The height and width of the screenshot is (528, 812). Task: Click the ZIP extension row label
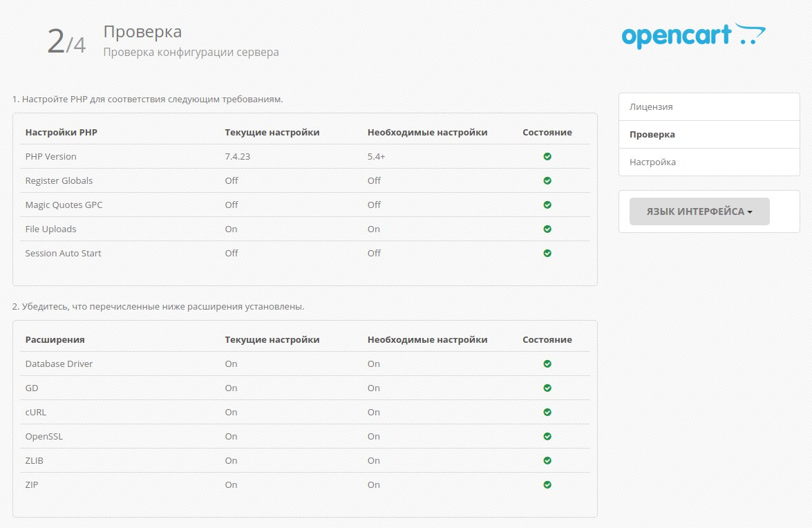point(32,484)
